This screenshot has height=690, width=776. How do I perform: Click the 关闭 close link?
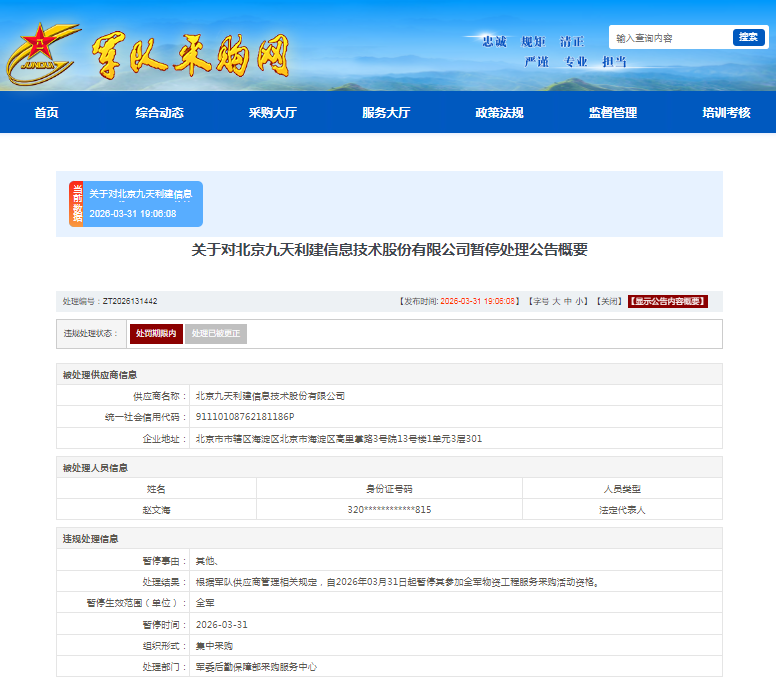(609, 301)
